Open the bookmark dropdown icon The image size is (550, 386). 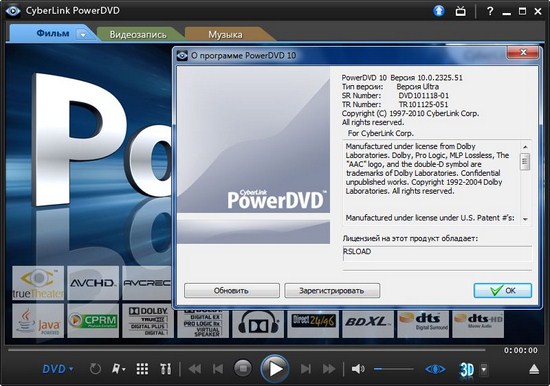pos(119,369)
